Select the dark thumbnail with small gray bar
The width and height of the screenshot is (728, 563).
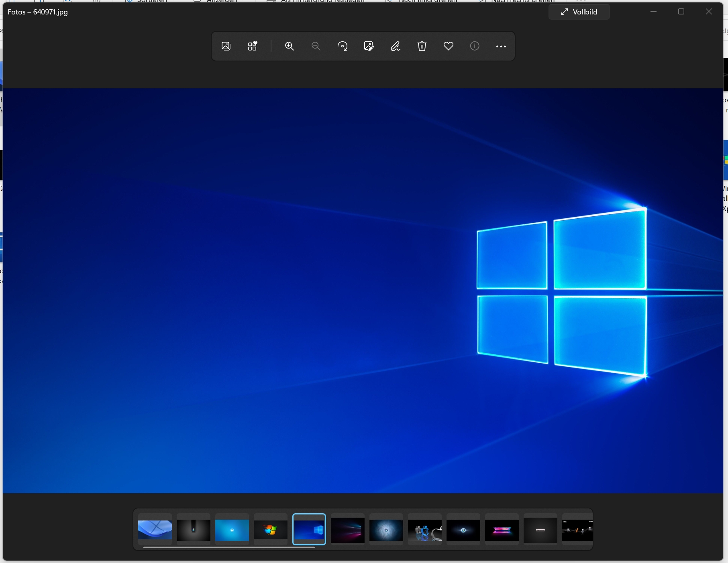540,529
